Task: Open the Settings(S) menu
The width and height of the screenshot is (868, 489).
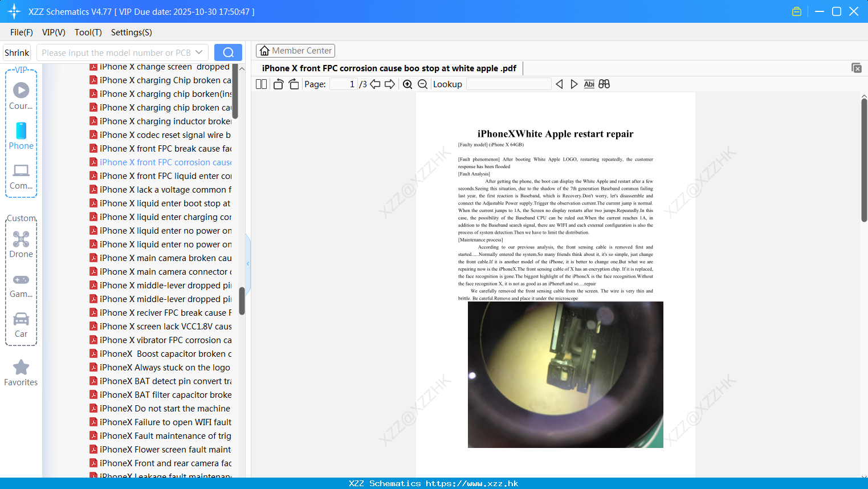Action: click(132, 32)
